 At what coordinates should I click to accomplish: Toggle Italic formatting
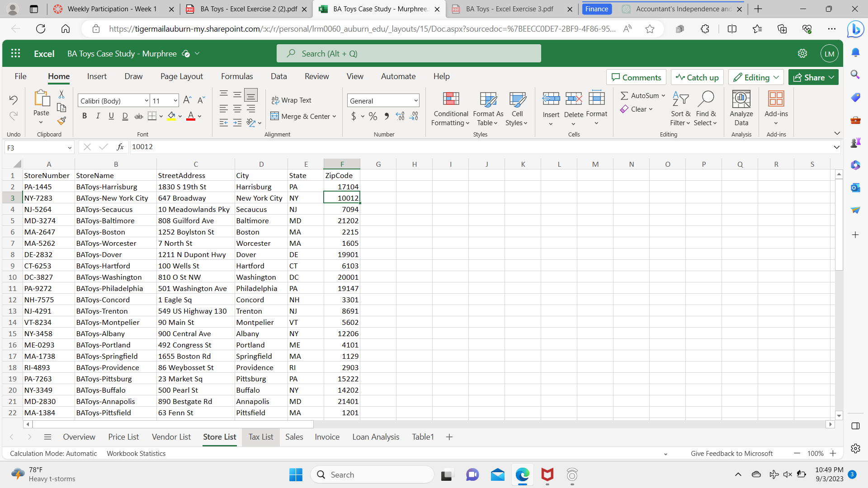pyautogui.click(x=98, y=116)
